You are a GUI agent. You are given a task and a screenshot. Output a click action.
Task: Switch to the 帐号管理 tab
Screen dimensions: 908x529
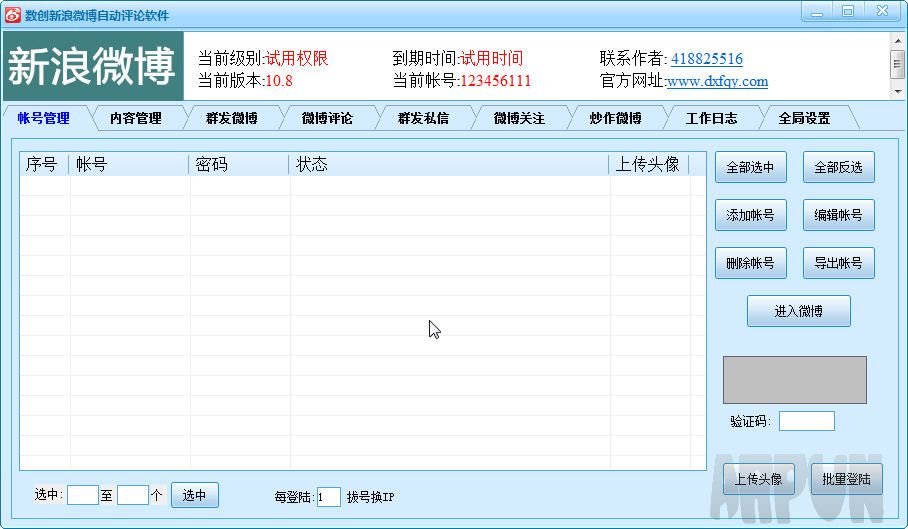tap(45, 118)
